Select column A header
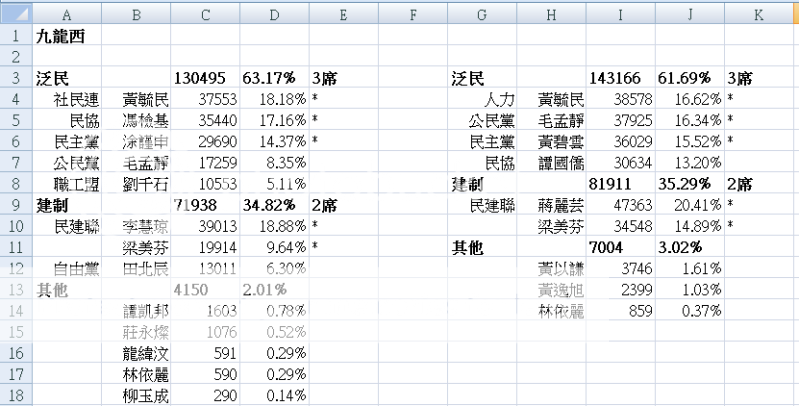Screen dimensions: 799x406 pos(67,14)
